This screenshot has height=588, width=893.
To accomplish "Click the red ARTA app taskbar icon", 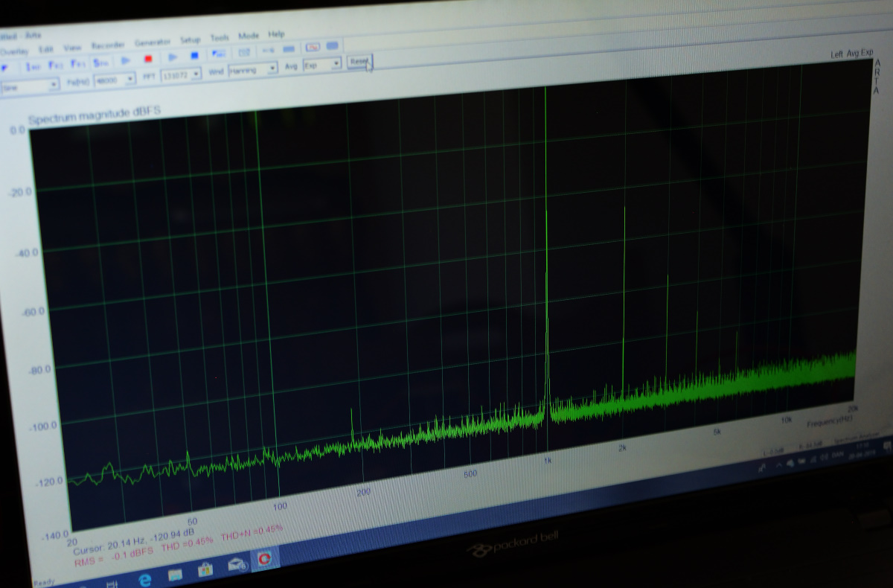I will coord(263,557).
